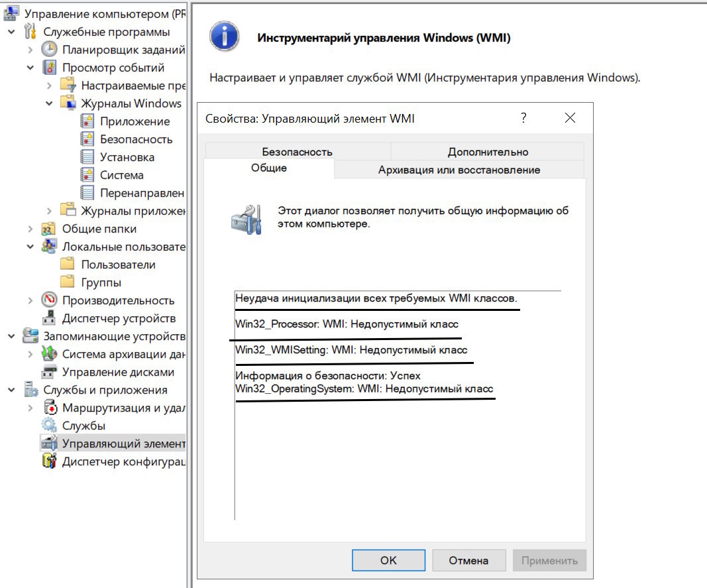Open the Дополнительно tab

coord(488,152)
